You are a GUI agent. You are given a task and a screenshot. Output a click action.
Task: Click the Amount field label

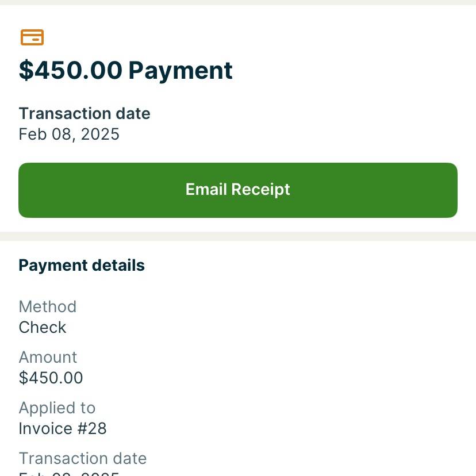click(48, 357)
